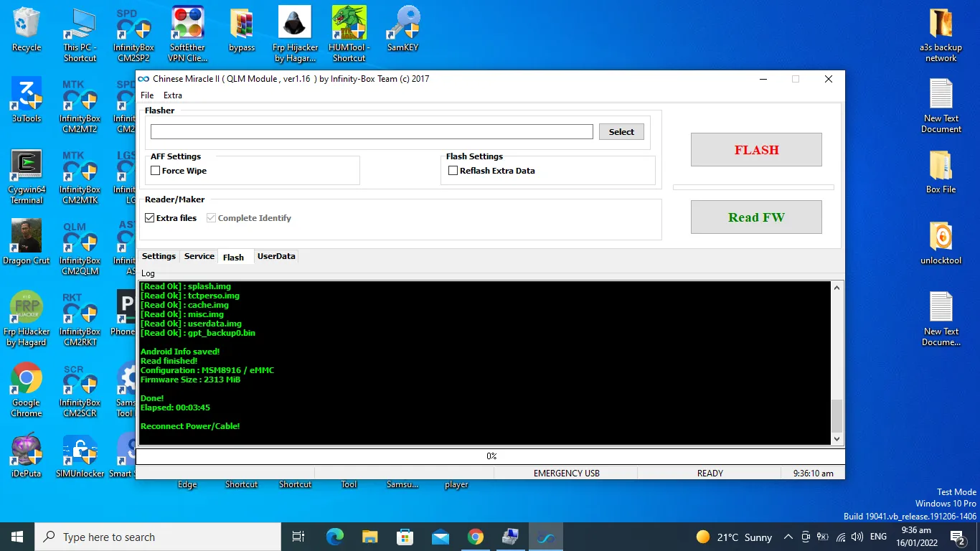This screenshot has width=980, height=551.
Task: Open Cygwin64 Terminal shortcut
Action: [x=27, y=177]
